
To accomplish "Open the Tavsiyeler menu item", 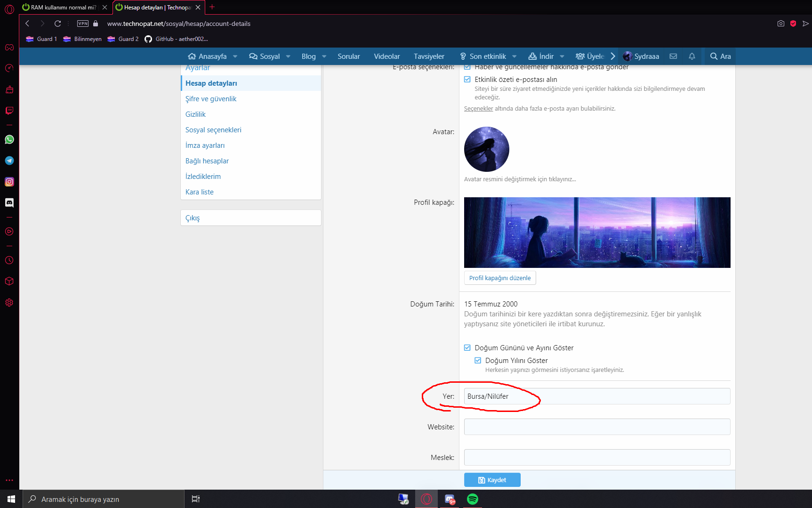I will pos(429,56).
